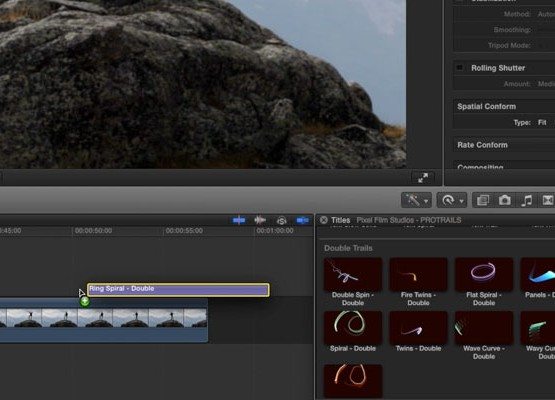Click the Titles browser heading label

coord(341,220)
